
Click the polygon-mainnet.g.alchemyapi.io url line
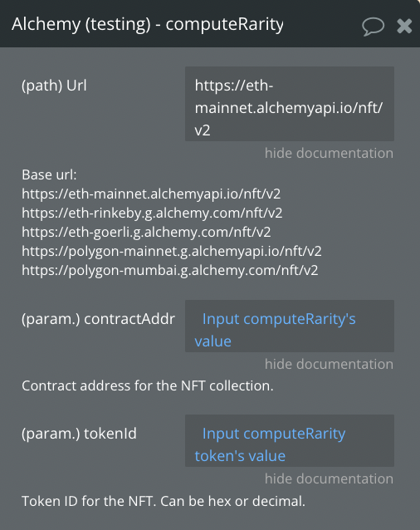pos(172,251)
